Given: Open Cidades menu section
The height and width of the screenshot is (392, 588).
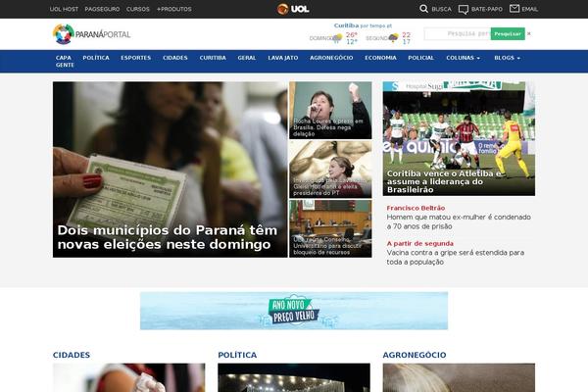Looking at the screenshot, I should click(175, 58).
